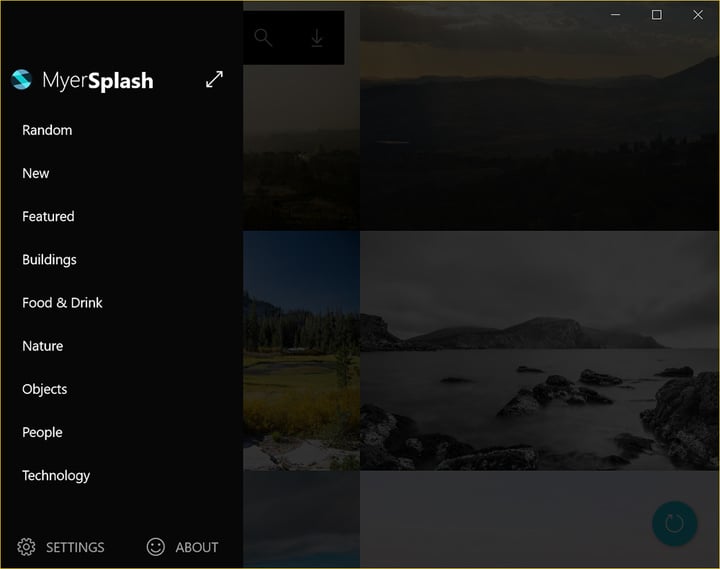Open the downloads arrow icon

point(317,38)
